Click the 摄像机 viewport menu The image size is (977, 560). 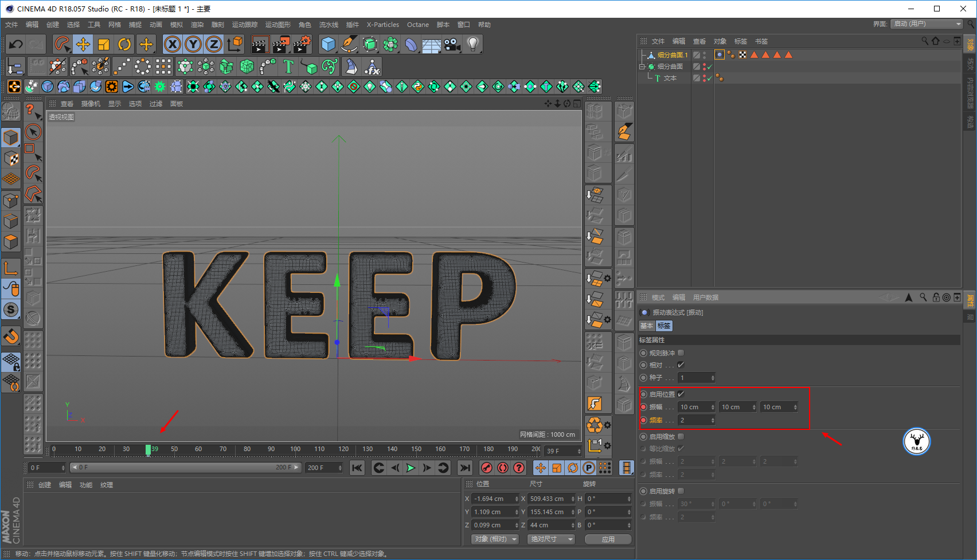click(x=91, y=104)
